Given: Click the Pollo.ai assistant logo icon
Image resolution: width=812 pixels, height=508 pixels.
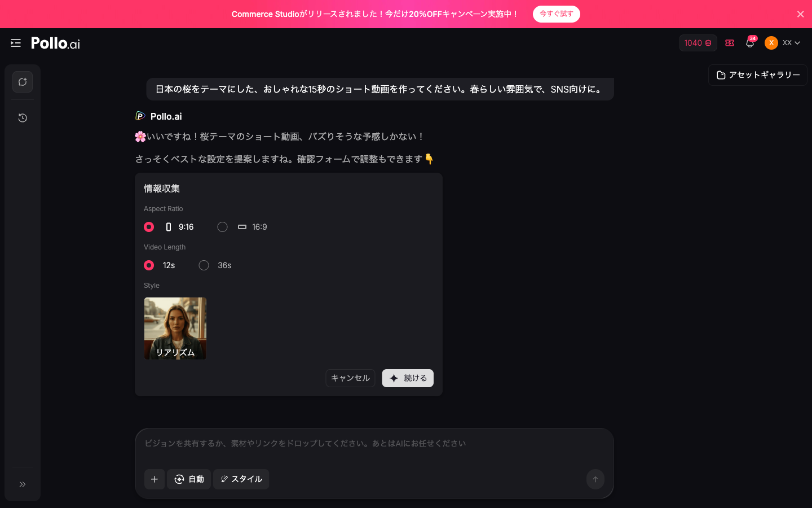Looking at the screenshot, I should coord(140,116).
